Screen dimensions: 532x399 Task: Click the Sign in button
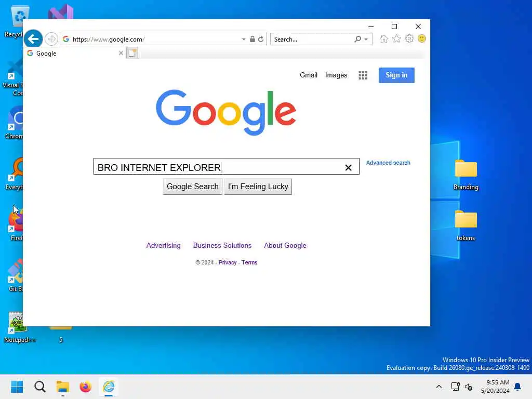pyautogui.click(x=396, y=75)
